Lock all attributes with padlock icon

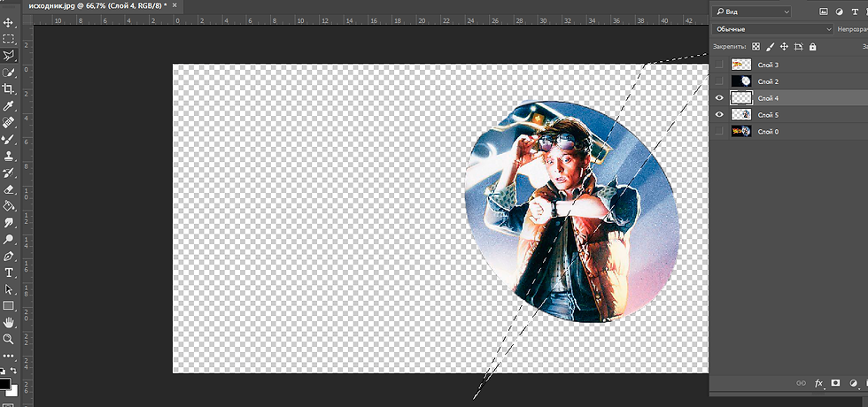coord(813,47)
